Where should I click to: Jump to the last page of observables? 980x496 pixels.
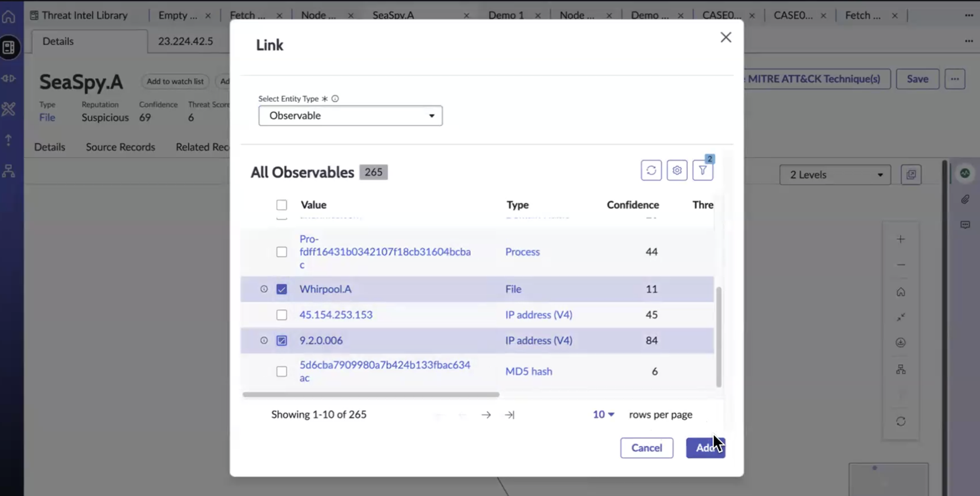click(x=510, y=415)
